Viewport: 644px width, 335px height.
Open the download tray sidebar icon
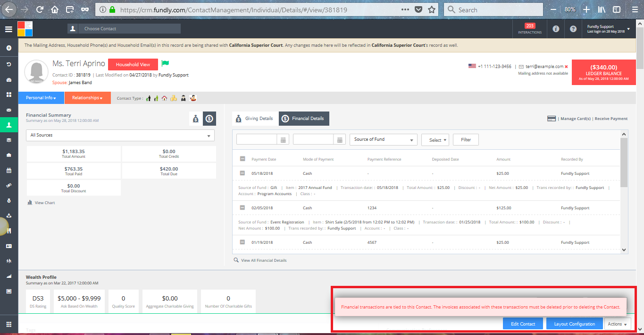(x=8, y=215)
